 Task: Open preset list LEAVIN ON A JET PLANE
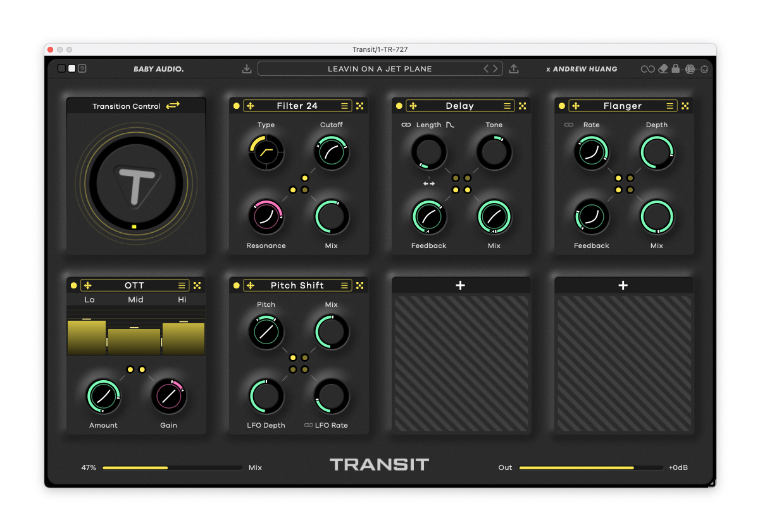point(380,69)
